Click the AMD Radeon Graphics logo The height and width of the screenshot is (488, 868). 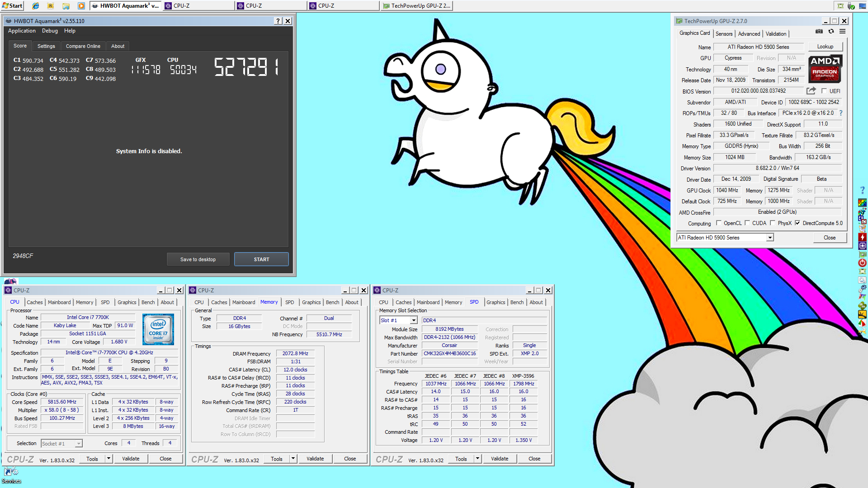pyautogui.click(x=825, y=69)
